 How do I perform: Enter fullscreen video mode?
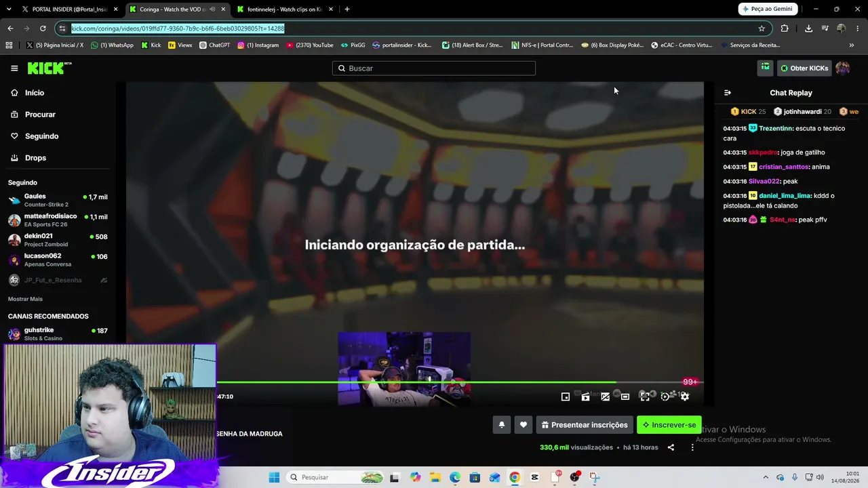point(645,396)
